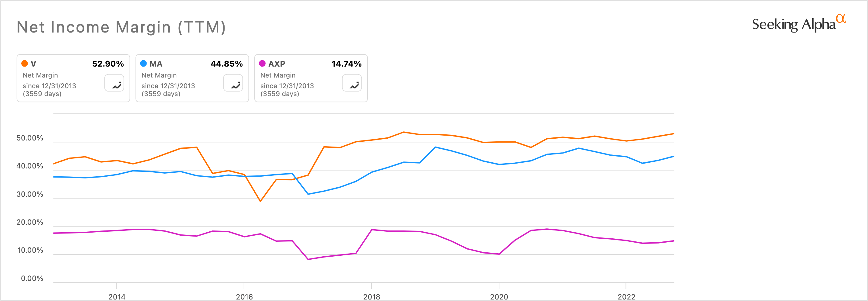868x301 pixels.
Task: Click the Net Income Margin (TTM) title
Action: [x=121, y=27]
